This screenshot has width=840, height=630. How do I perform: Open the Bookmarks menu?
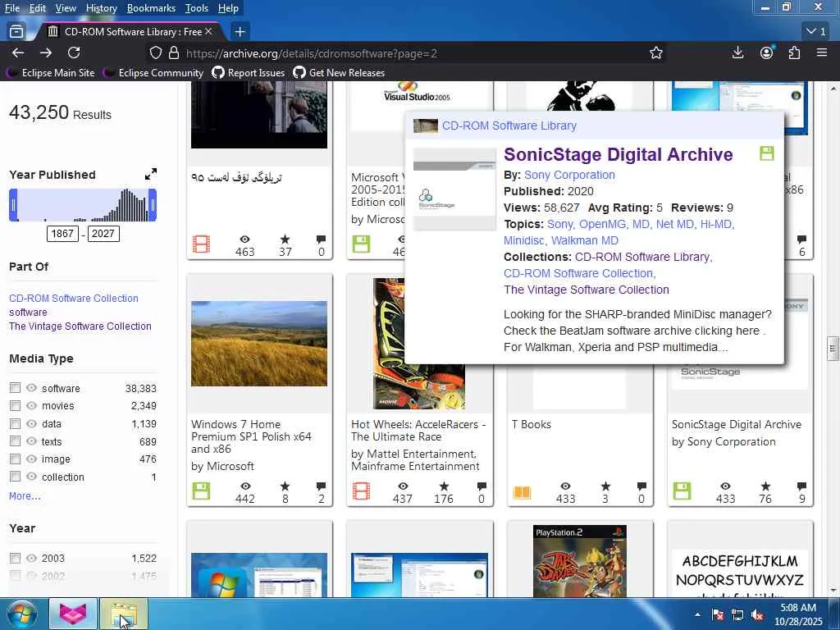tap(151, 8)
